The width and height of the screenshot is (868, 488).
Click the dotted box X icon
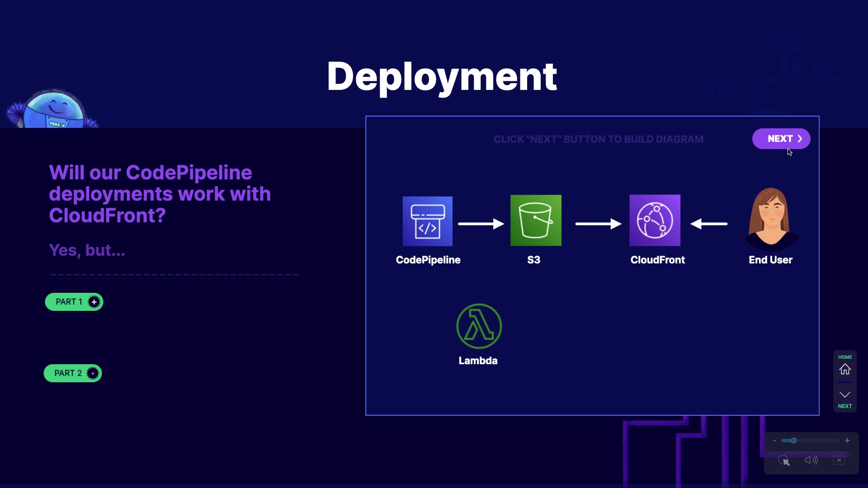click(839, 460)
